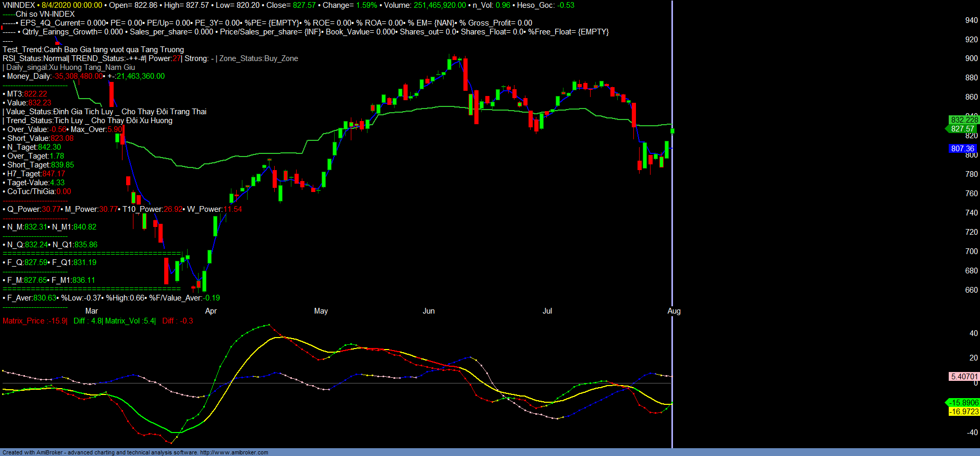Click the amibroker.com link in the footer
The image size is (980, 456).
point(234,452)
